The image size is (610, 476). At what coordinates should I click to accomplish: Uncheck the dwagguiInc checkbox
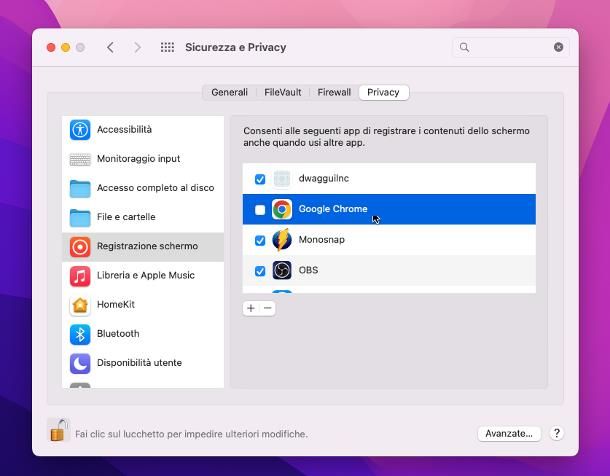260,179
